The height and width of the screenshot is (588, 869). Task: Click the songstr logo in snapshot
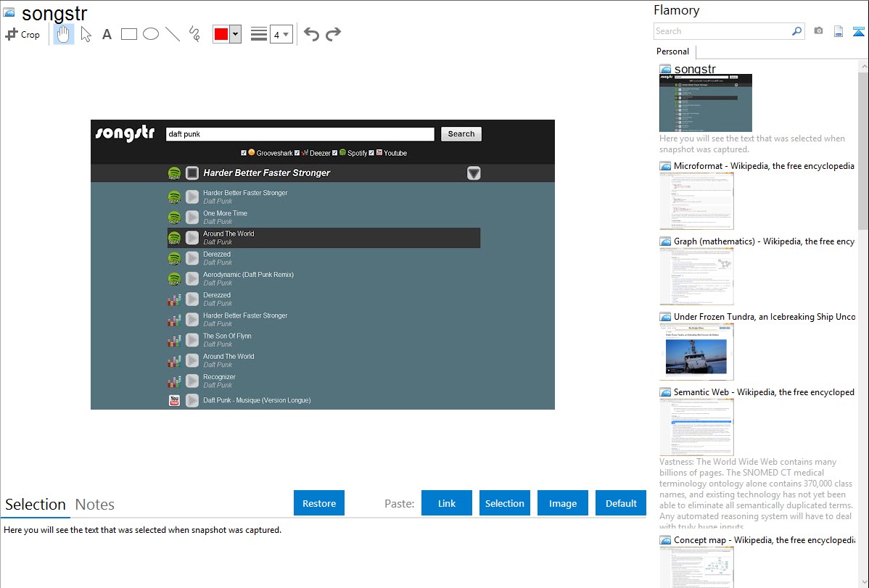click(x=125, y=133)
